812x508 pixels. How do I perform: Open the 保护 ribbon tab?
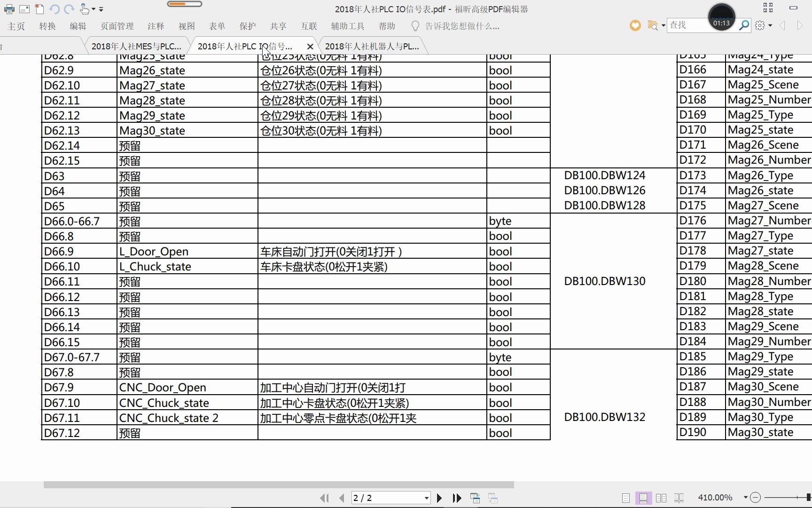coord(248,26)
